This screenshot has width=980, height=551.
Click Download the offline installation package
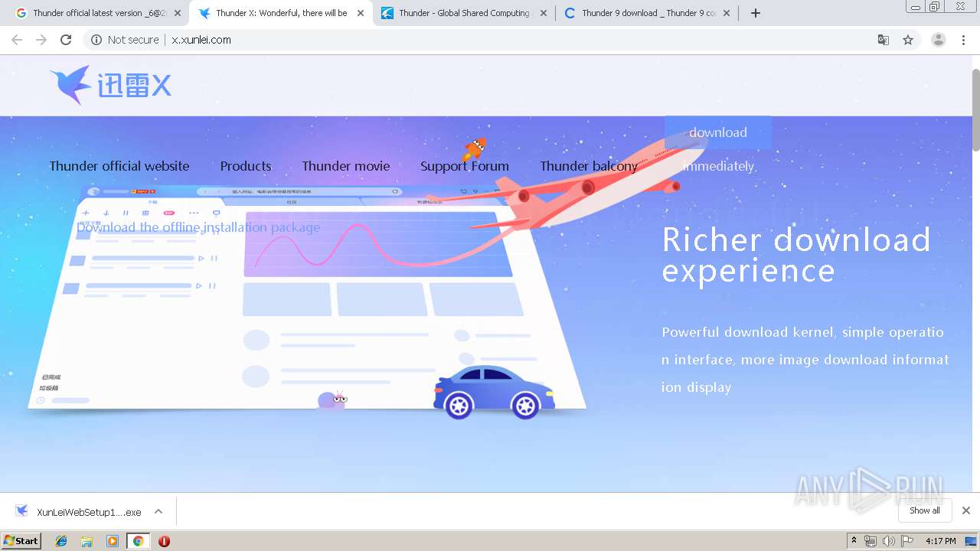(198, 227)
